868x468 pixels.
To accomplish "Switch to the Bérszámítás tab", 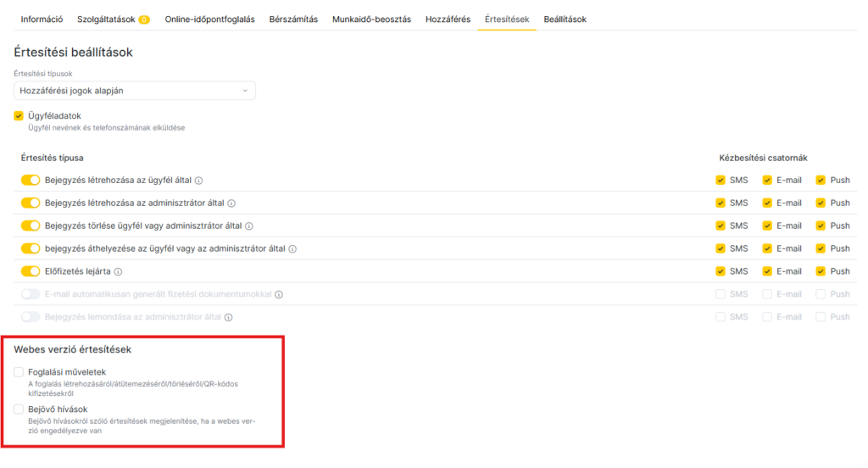I will tap(293, 19).
